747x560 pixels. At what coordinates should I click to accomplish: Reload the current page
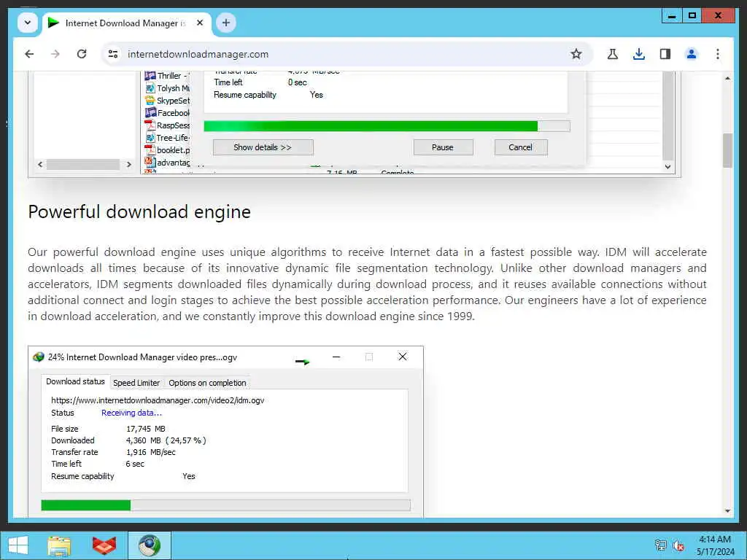[82, 54]
